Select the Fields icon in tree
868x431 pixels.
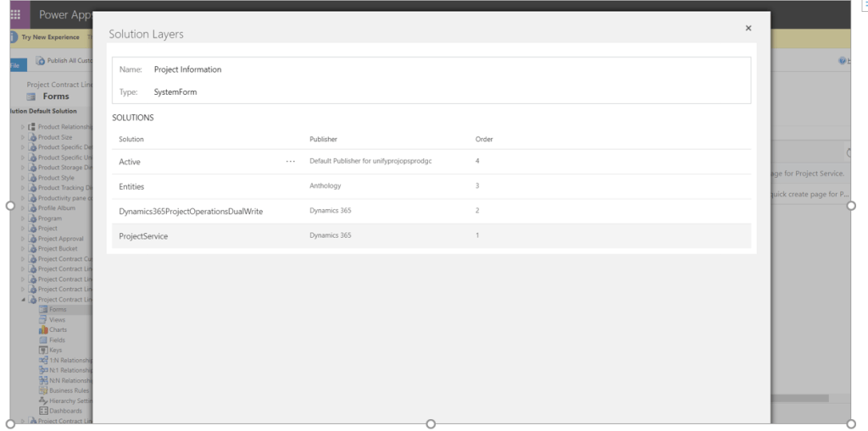pos(43,340)
